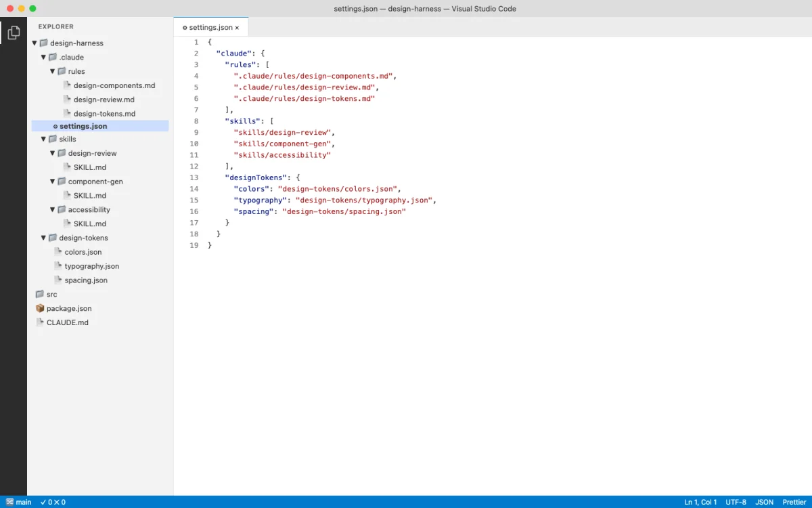Close the settings.json tab with x
The image size is (812, 508).
pos(237,28)
